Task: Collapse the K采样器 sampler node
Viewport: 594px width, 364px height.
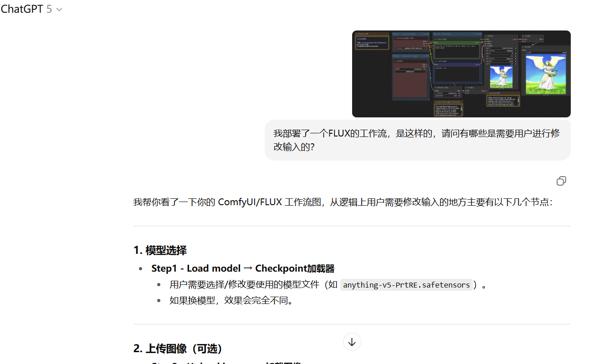Action: click(x=486, y=35)
